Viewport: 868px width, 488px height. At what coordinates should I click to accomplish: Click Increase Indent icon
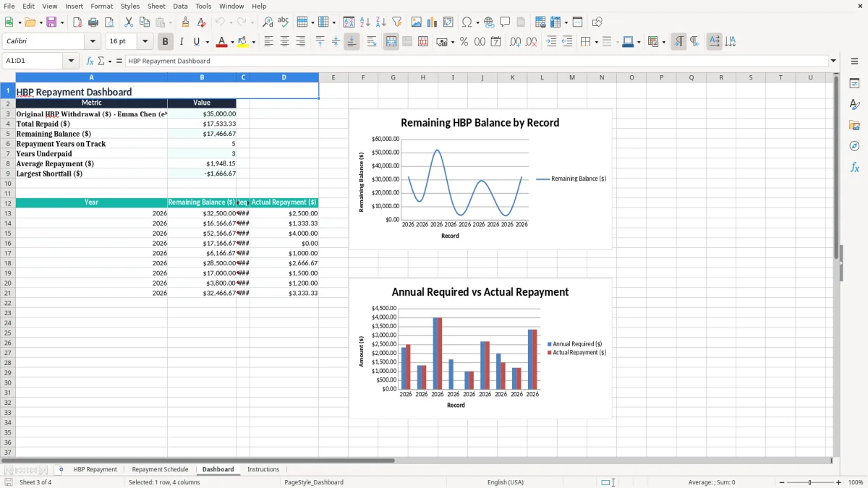(x=551, y=42)
